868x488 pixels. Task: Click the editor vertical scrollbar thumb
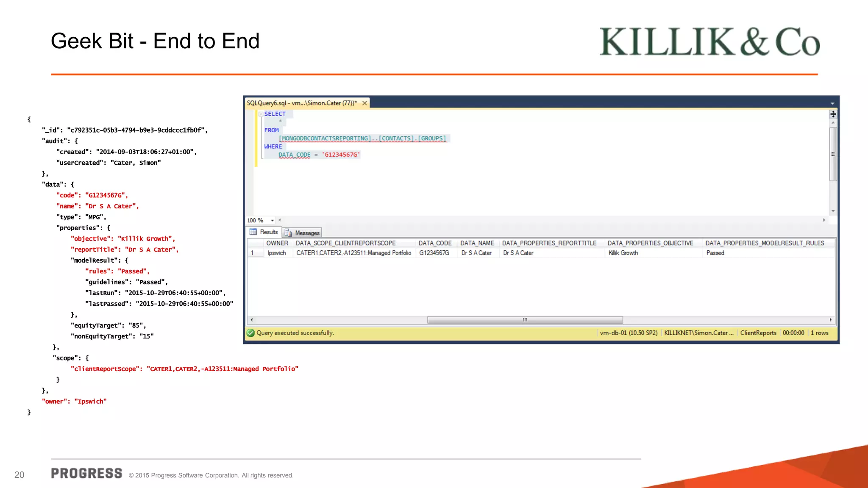pos(833,154)
